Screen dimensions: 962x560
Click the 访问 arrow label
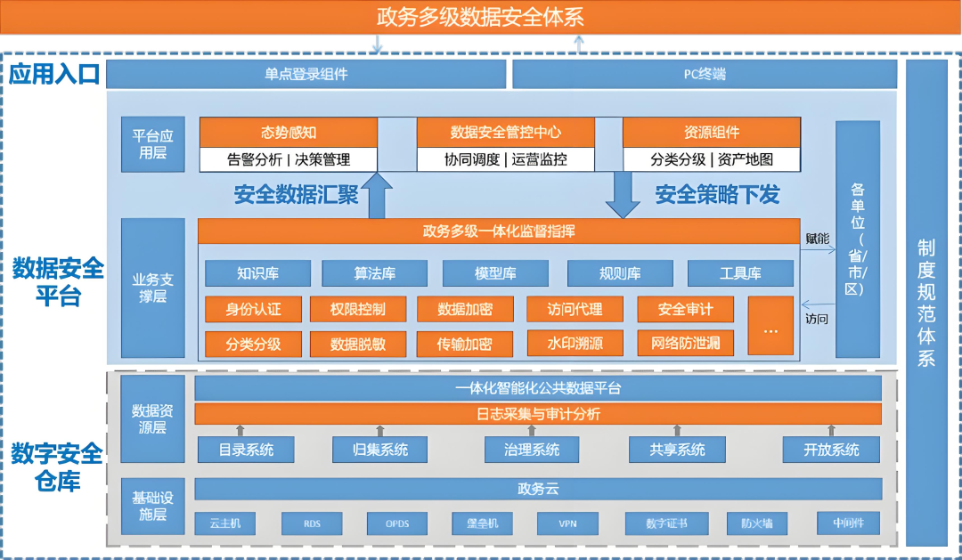tap(817, 319)
